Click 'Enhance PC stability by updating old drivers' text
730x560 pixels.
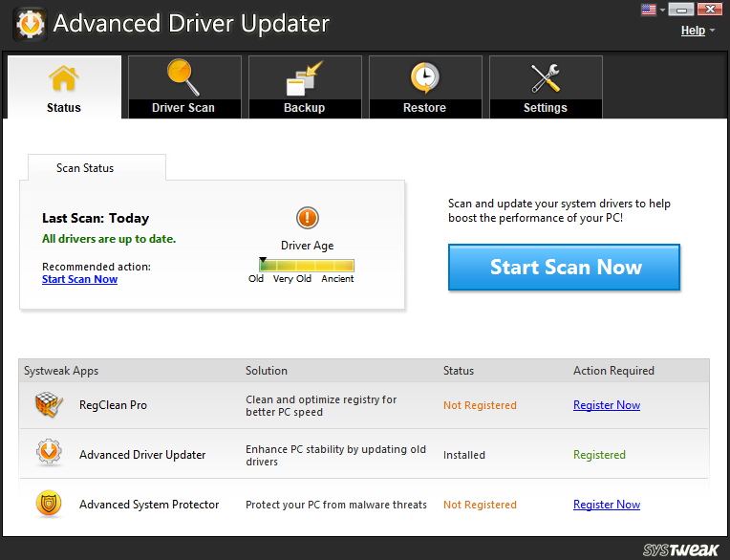(335, 455)
